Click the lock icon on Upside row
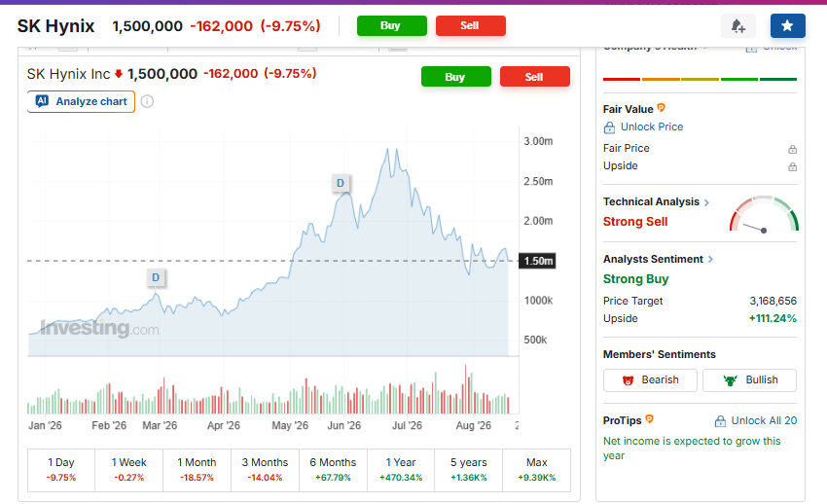 pyautogui.click(x=792, y=166)
